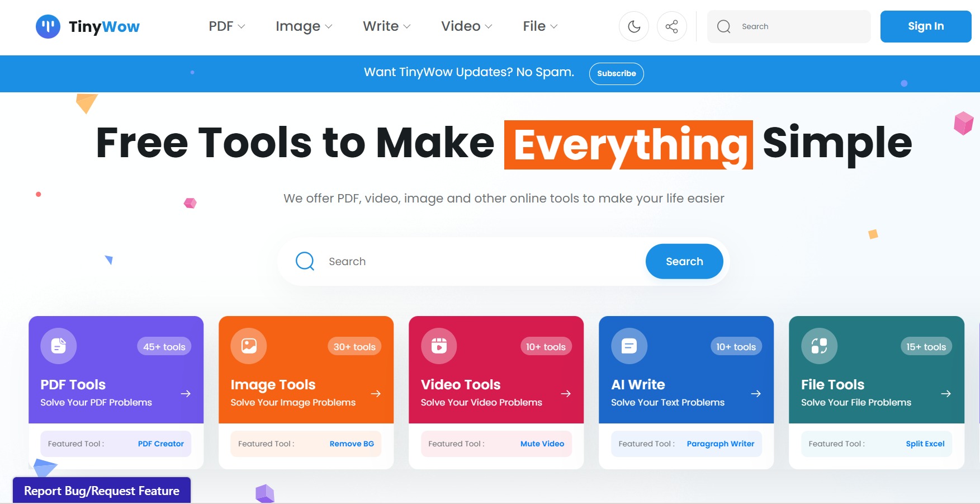980x504 pixels.
Task: Open the Mute Video featured tool
Action: pyautogui.click(x=542, y=444)
